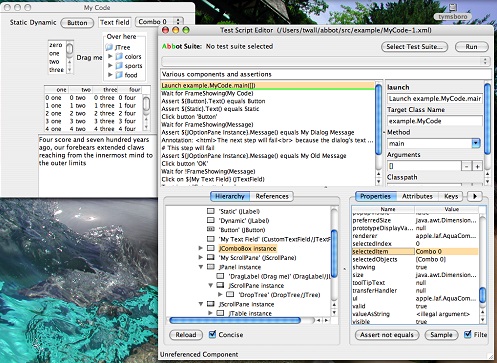Toggle the Concise checkbox
This screenshot has width=497, height=363.
pyautogui.click(x=212, y=334)
